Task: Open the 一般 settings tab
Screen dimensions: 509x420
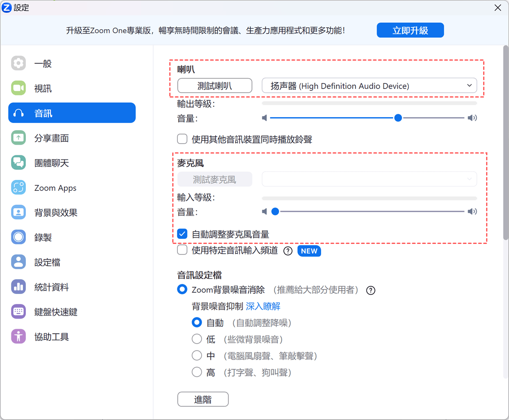Action: (72, 64)
